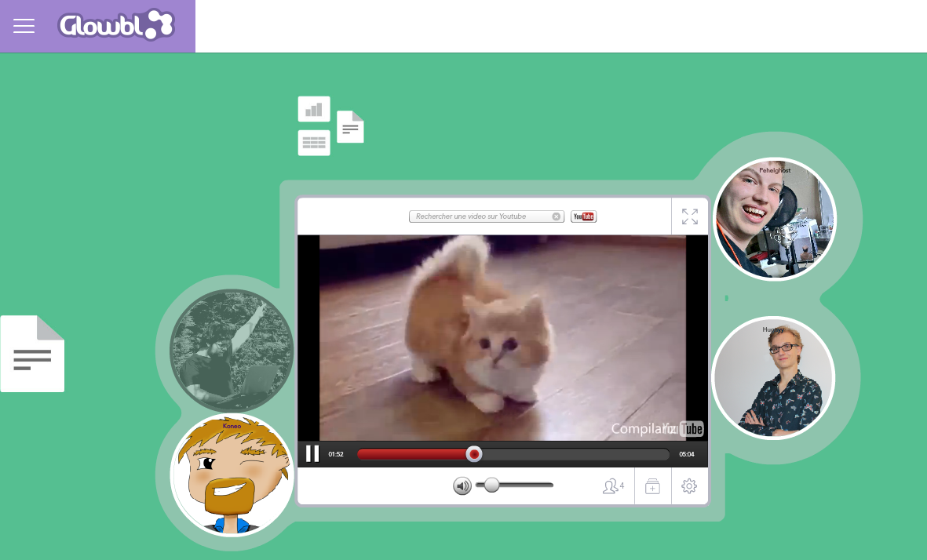Click the unplayed part of the video timeline
The image size is (927, 560).
click(x=575, y=454)
